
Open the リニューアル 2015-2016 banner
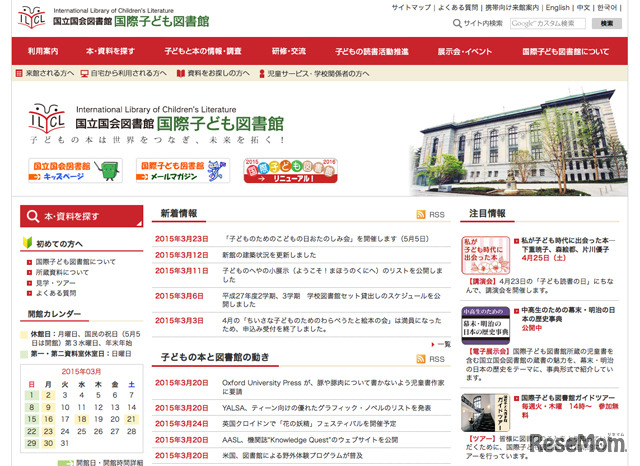291,171
